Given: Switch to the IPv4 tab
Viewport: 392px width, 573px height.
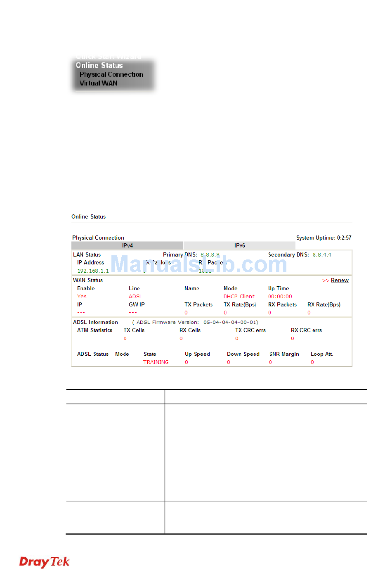Looking at the screenshot, I should [x=127, y=245].
